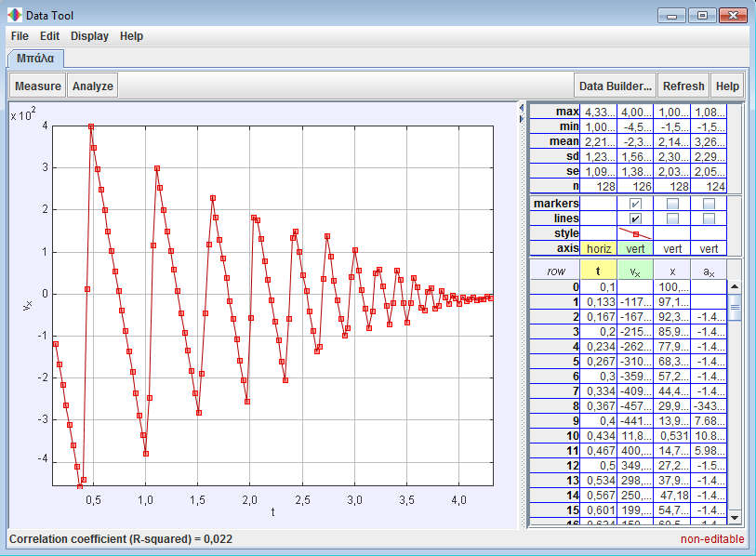
Task: Open the Help menu
Action: point(131,36)
